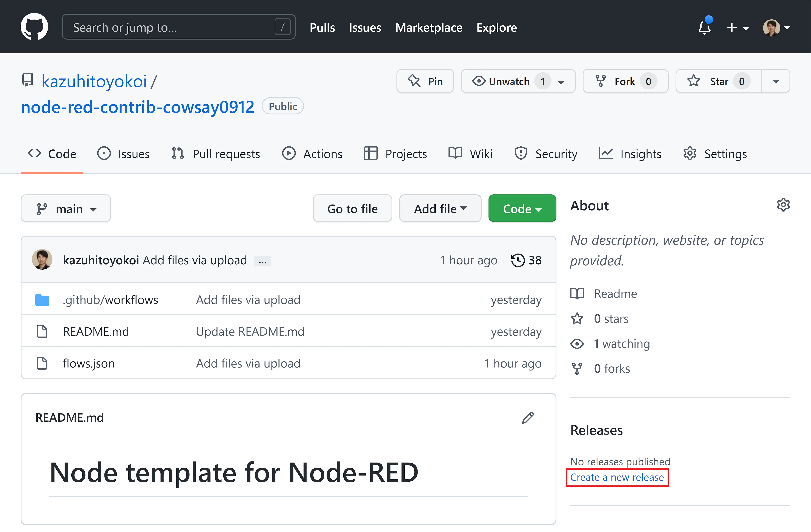Open the repository Settings tab
Viewport: 811px width, 532px height.
pyautogui.click(x=715, y=154)
